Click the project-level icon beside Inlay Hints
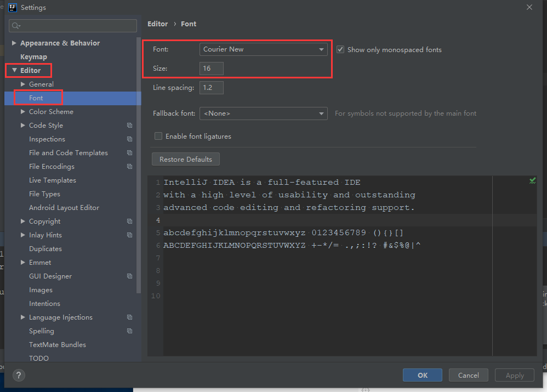This screenshot has height=392, width=547. [129, 235]
